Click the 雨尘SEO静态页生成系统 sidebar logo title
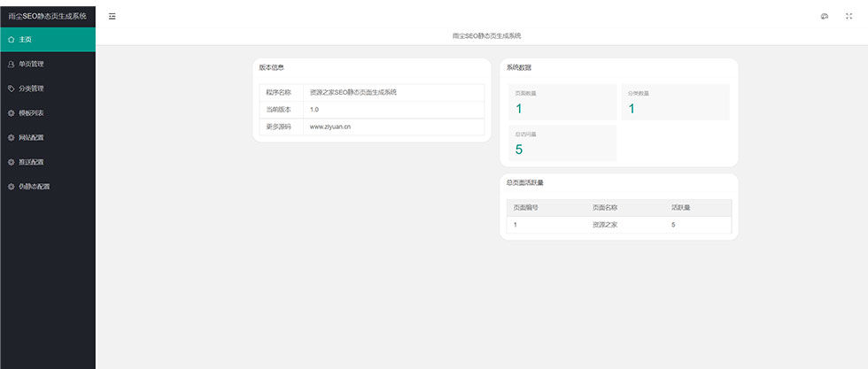Viewport: 868px width, 369px height. [x=47, y=16]
